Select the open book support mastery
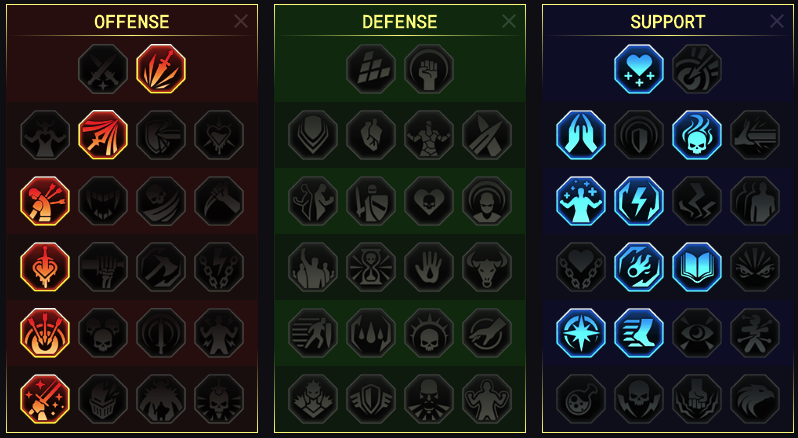The image size is (798, 438). [x=697, y=267]
